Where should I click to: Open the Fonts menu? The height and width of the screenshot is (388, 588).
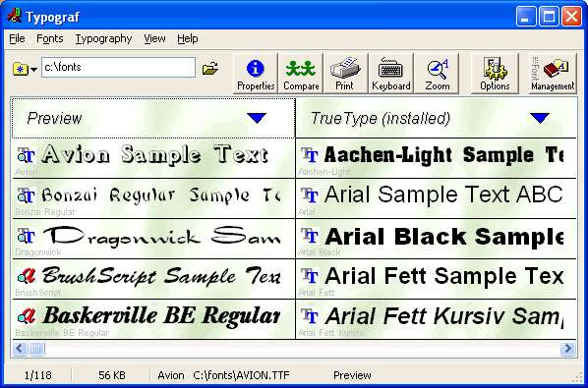pos(50,38)
